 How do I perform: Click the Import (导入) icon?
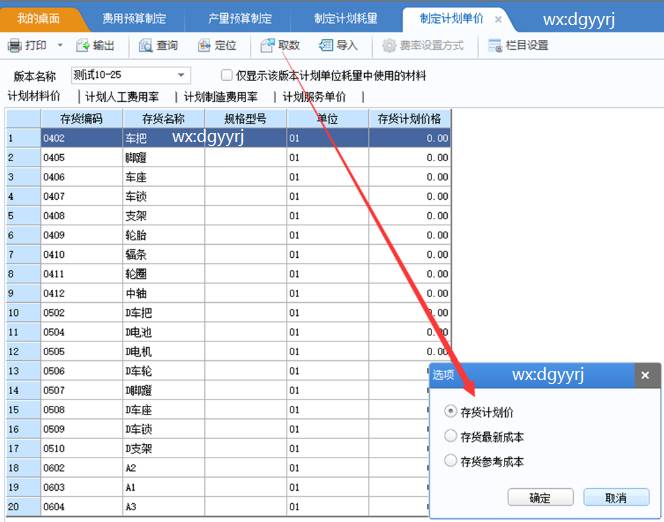[x=326, y=46]
